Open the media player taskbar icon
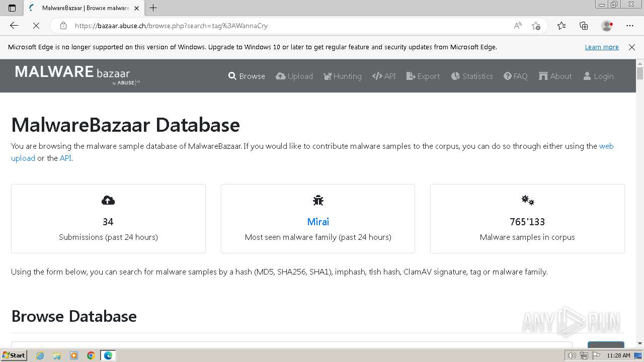 (x=74, y=355)
